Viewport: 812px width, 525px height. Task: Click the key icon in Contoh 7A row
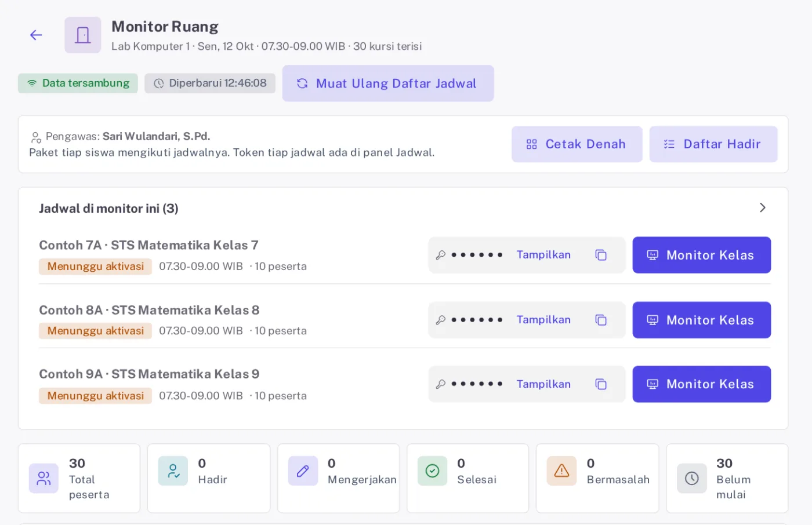[x=441, y=255]
